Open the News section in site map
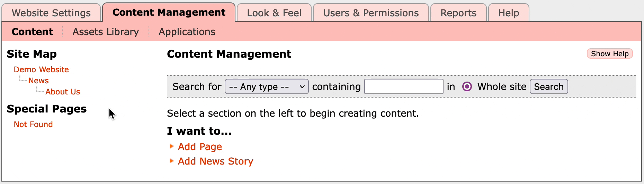 click(x=38, y=81)
